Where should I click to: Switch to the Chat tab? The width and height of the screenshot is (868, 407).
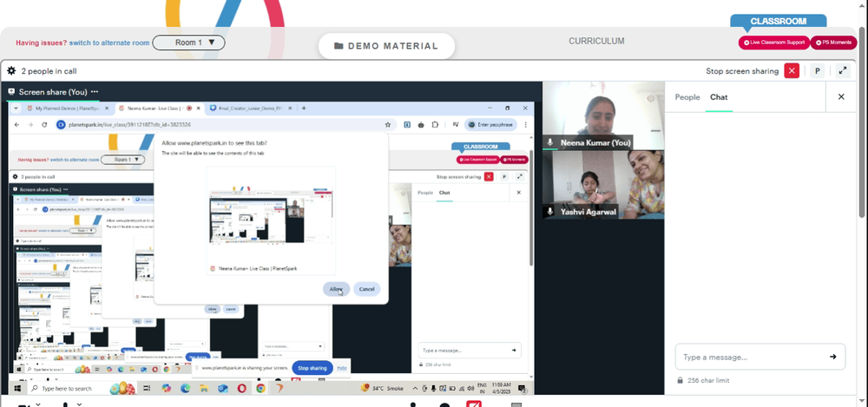719,97
